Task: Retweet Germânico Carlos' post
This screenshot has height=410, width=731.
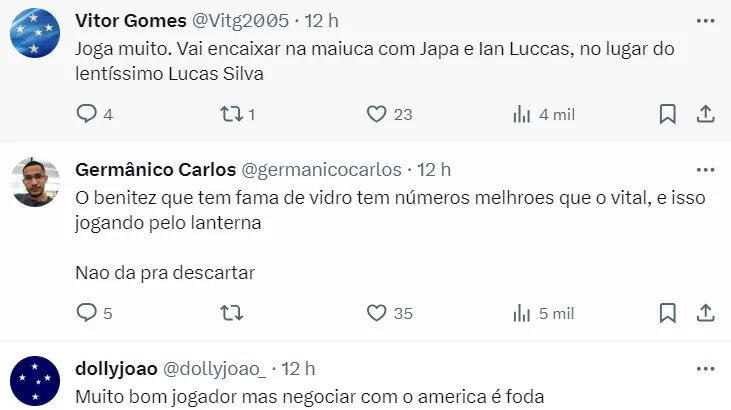Action: 232,313
